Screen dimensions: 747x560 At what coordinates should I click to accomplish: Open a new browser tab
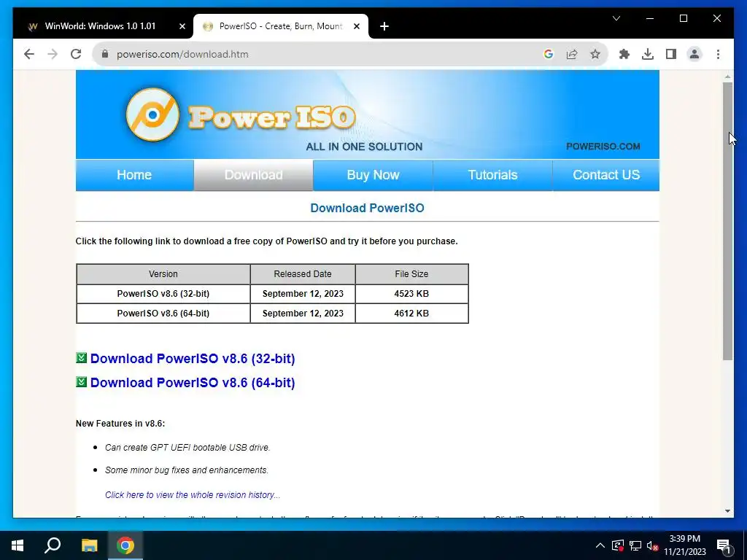coord(384,26)
